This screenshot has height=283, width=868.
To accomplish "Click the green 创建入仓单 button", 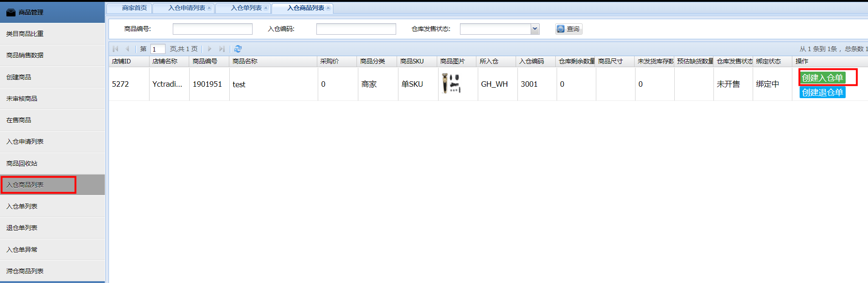I will (x=822, y=78).
